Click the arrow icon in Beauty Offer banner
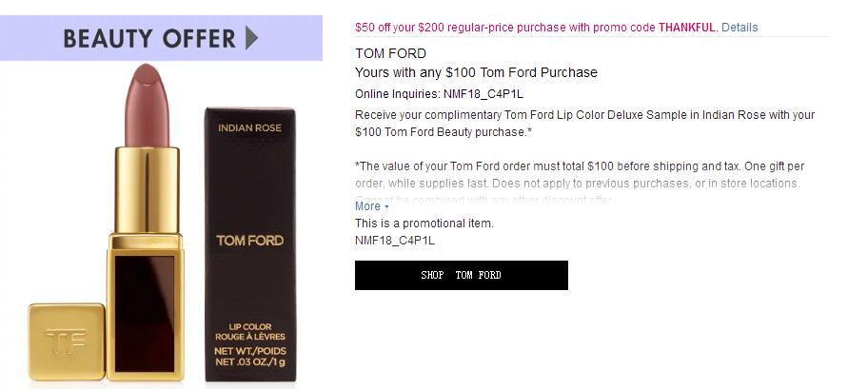Viewport: 868px width, 389px height. 252,38
